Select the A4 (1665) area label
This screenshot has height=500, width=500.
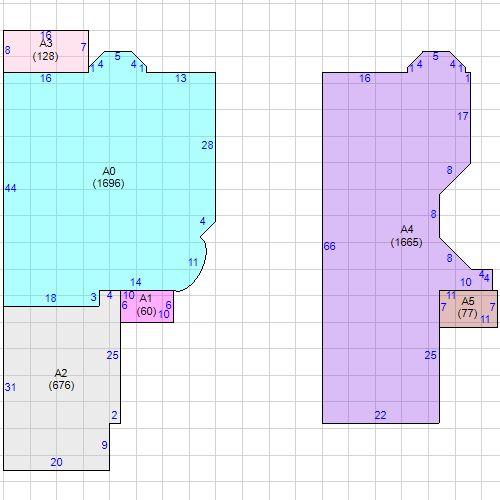click(x=406, y=236)
